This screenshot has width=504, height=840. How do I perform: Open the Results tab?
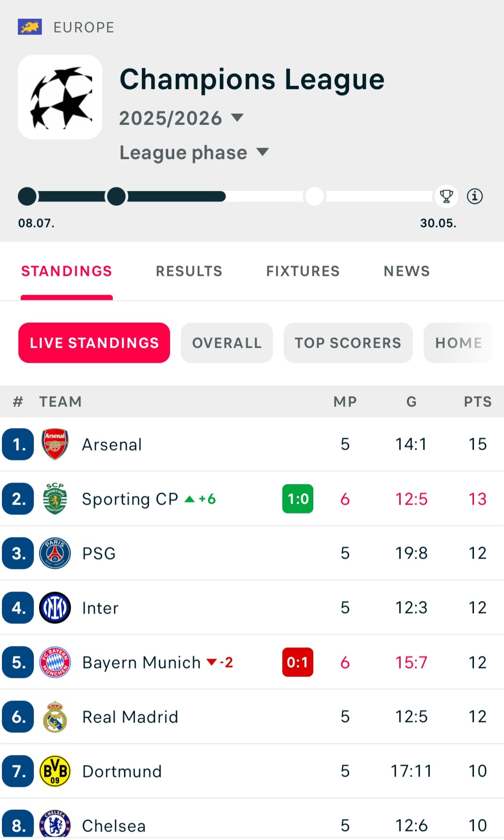(x=189, y=271)
